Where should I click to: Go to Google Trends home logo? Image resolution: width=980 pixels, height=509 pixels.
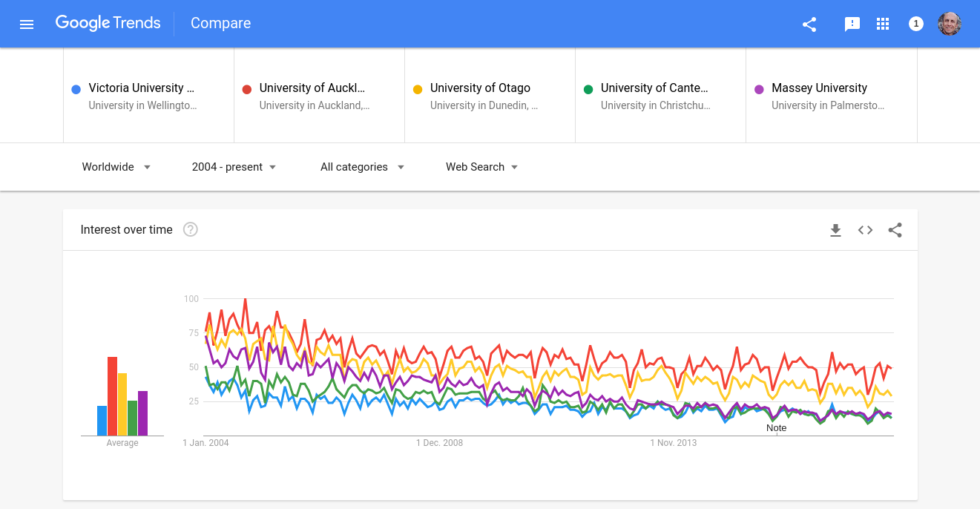(108, 23)
